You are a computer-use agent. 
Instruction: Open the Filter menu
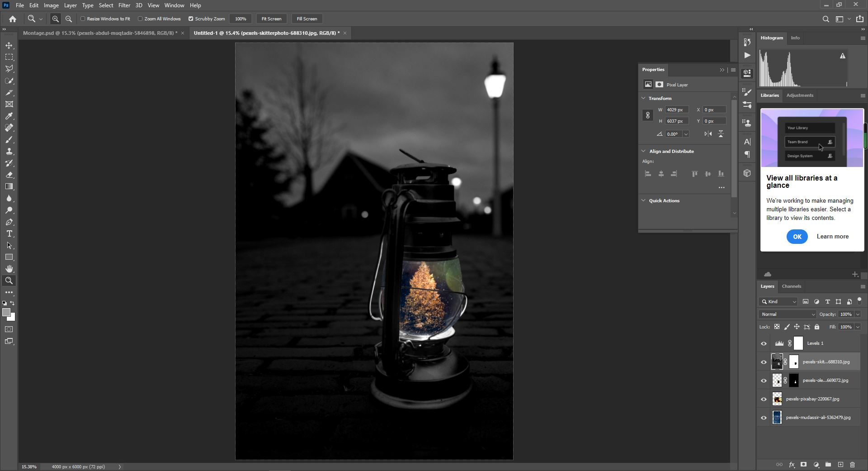pyautogui.click(x=124, y=5)
